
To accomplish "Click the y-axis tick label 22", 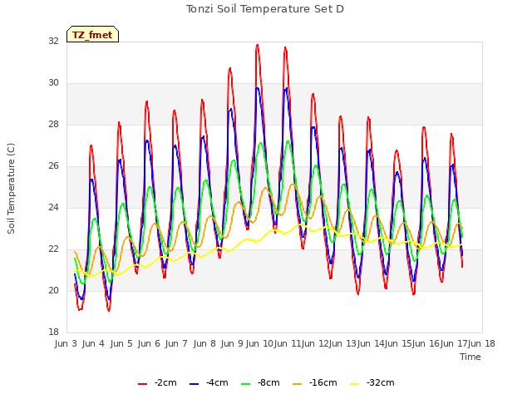I will 53,249.
